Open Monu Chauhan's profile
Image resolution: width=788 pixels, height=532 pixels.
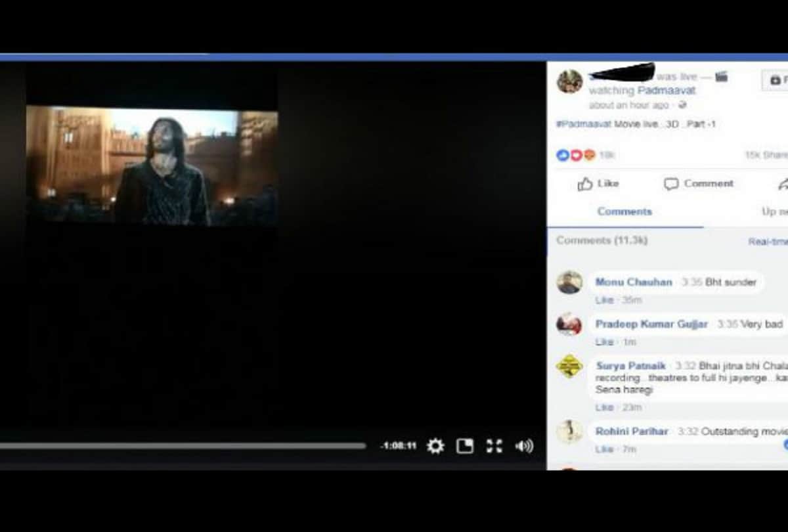click(634, 282)
